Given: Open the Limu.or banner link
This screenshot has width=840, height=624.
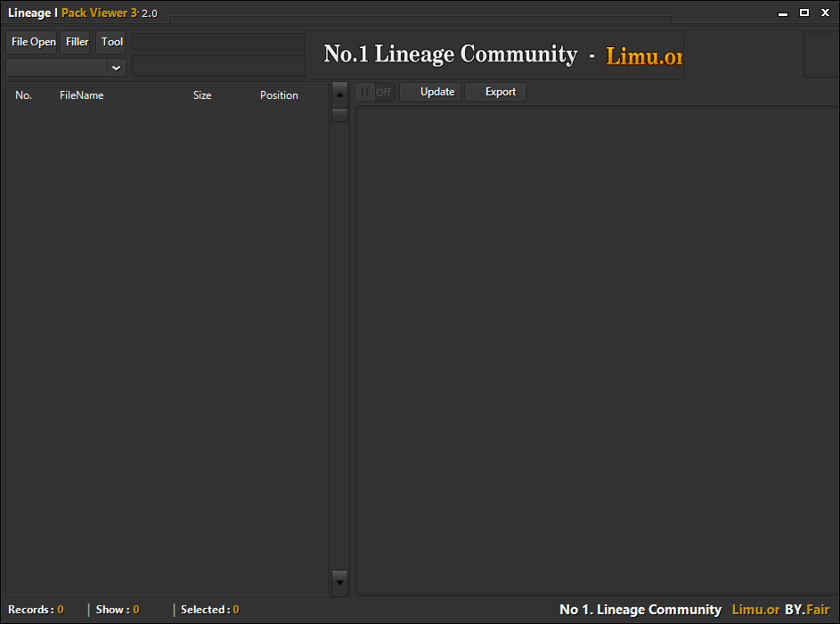Looking at the screenshot, I should (x=644, y=56).
